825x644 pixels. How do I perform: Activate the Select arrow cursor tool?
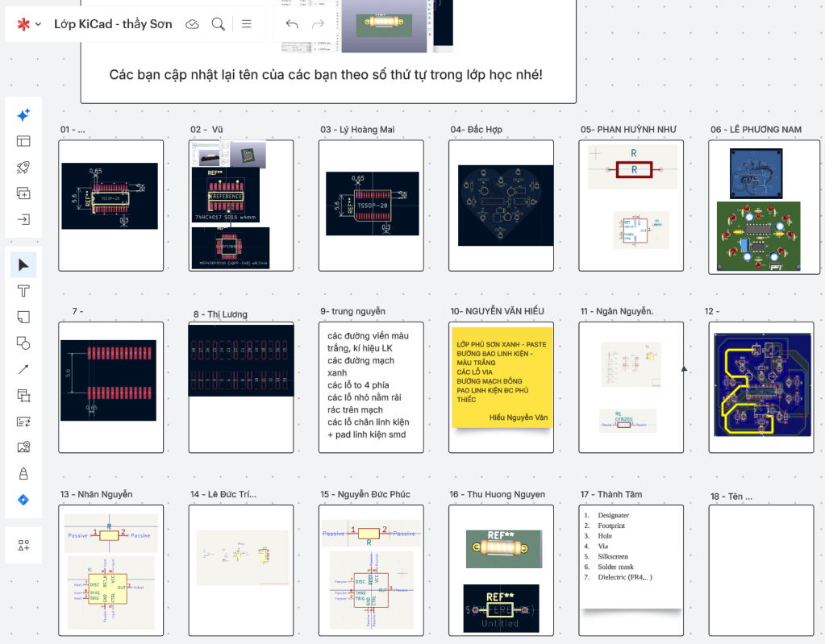23,264
